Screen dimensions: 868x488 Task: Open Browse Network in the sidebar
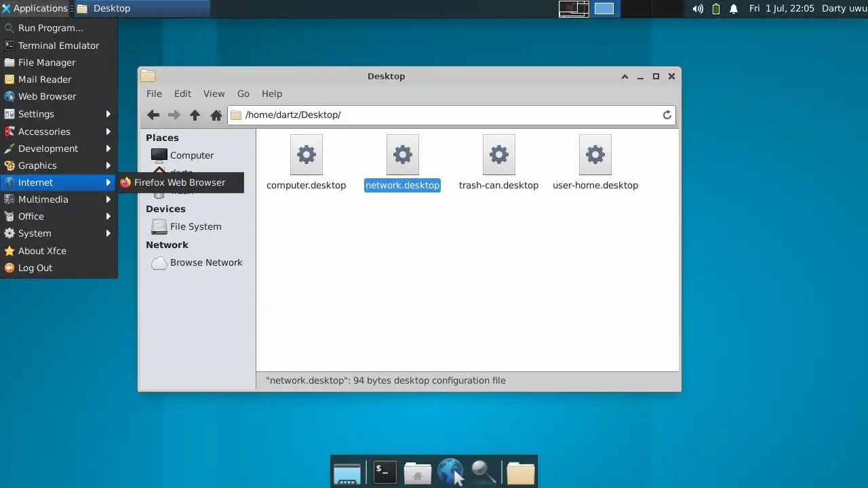pyautogui.click(x=197, y=262)
